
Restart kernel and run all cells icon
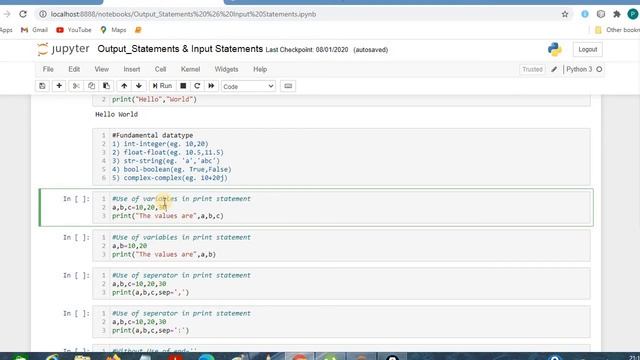tap(211, 86)
